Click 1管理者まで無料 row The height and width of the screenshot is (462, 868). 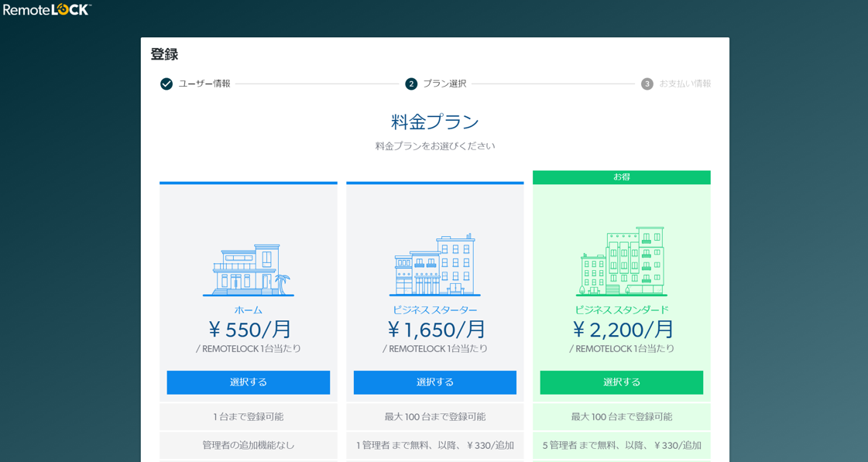435,446
